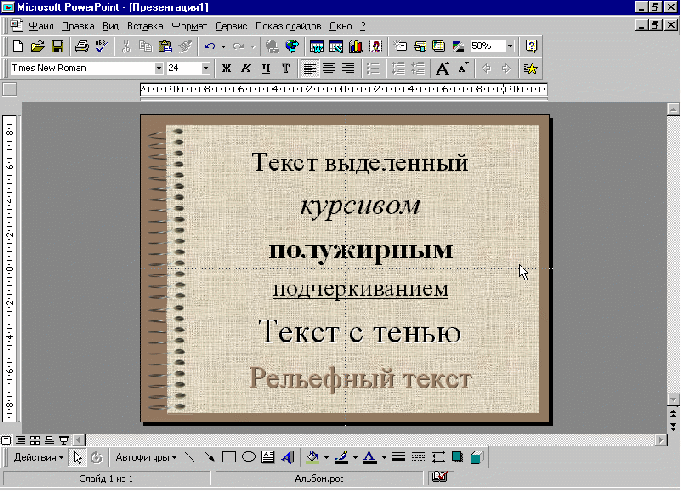The image size is (681, 491).
Task: Insert a hyperlink with the globe-link icon
Action: (x=272, y=46)
